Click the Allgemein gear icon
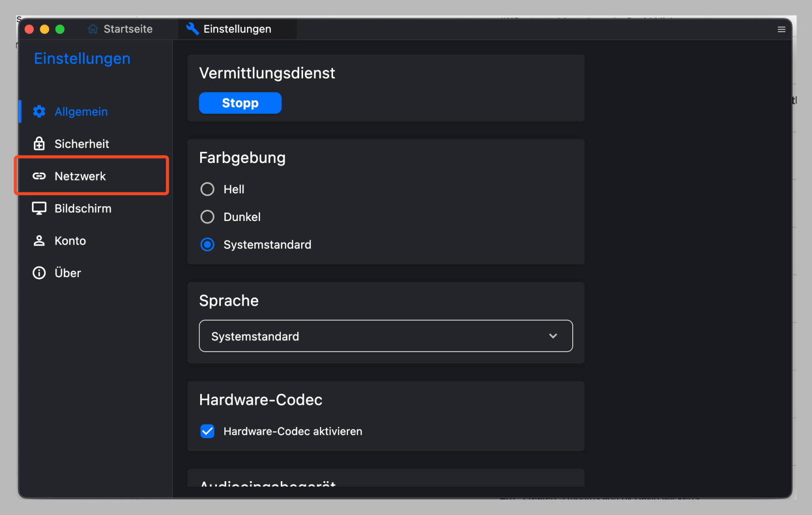 click(x=39, y=112)
